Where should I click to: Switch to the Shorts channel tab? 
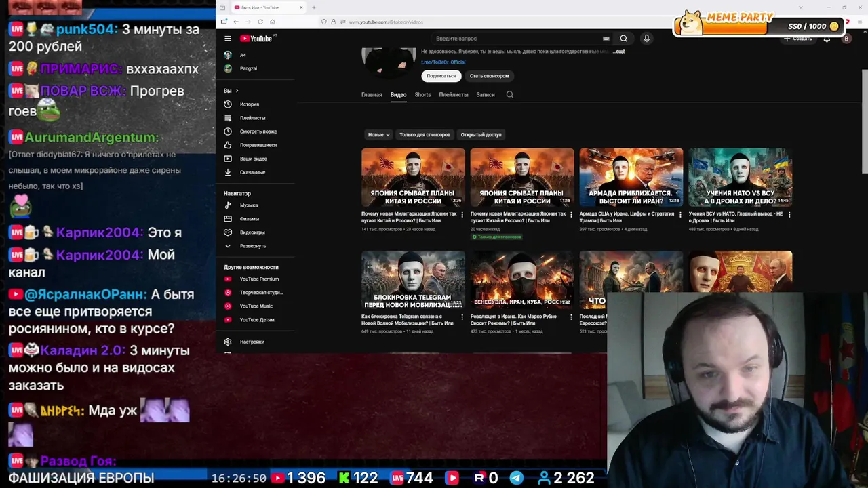tap(422, 95)
